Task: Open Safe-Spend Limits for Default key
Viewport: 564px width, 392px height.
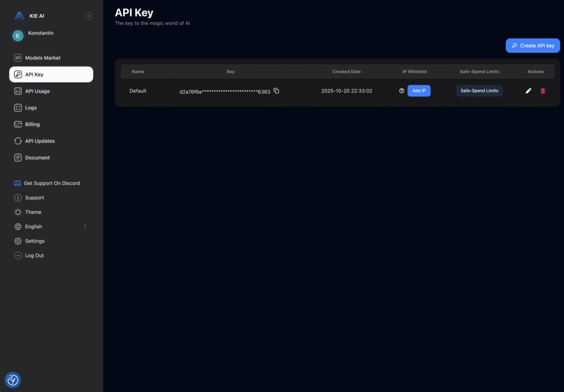Action: [x=479, y=91]
